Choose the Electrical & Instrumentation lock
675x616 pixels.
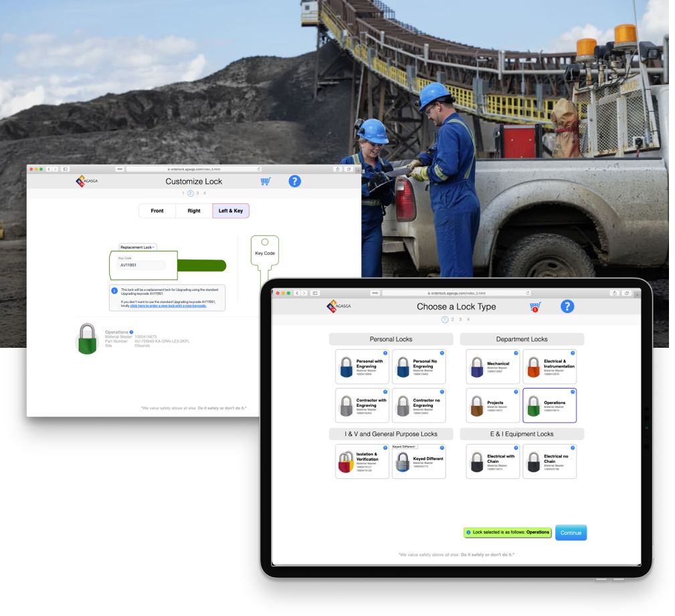coord(549,367)
